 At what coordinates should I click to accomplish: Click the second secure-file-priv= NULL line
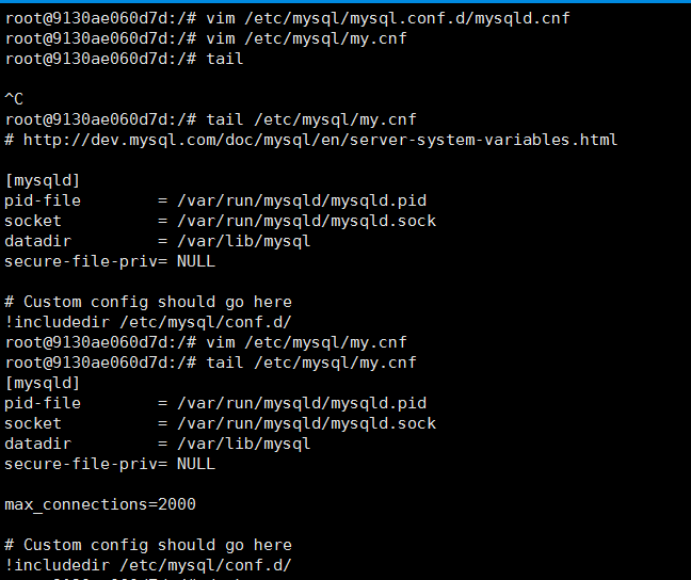[110, 464]
